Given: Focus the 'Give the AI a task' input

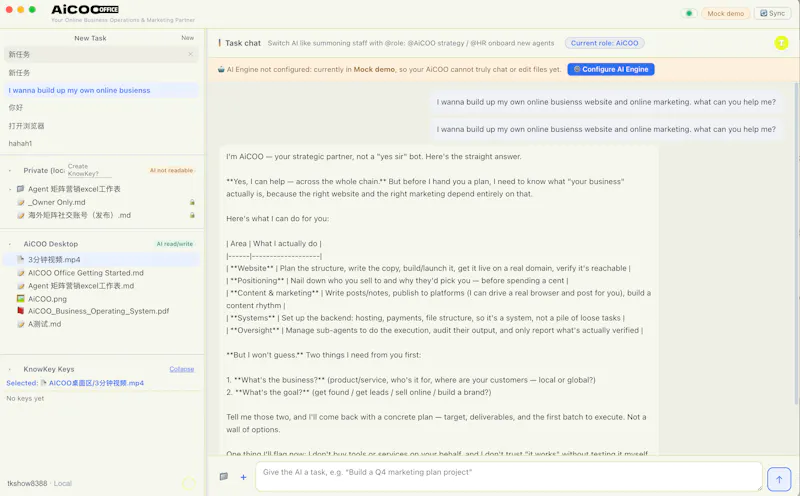Looking at the screenshot, I should tap(509, 477).
